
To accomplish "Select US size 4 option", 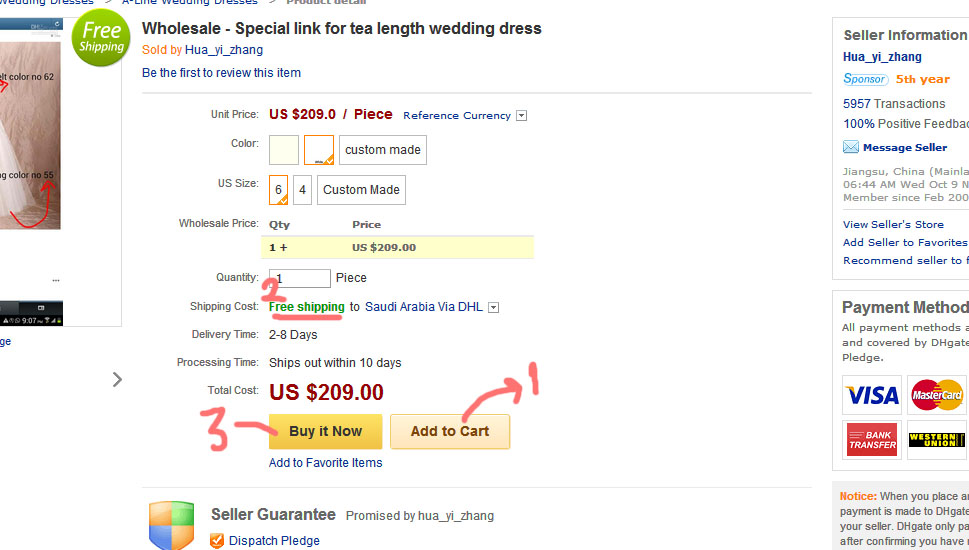I will click(x=302, y=190).
